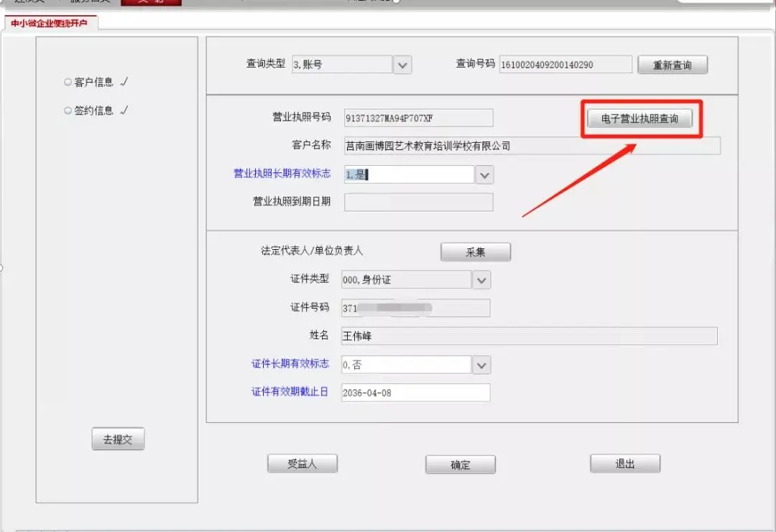
Task: Click the 营业执照到期日期 field
Action: click(x=418, y=202)
